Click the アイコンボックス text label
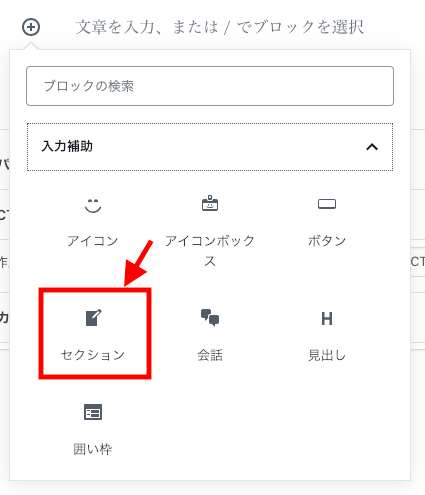 (x=210, y=251)
